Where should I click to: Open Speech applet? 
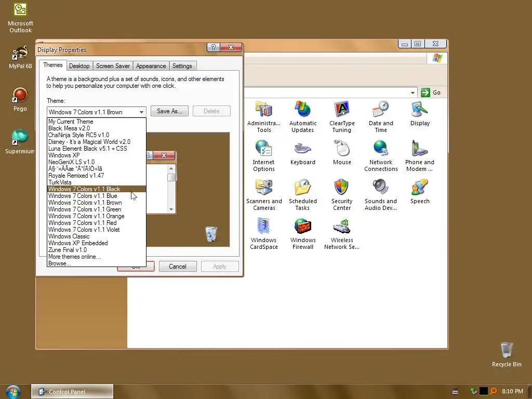[420, 192]
